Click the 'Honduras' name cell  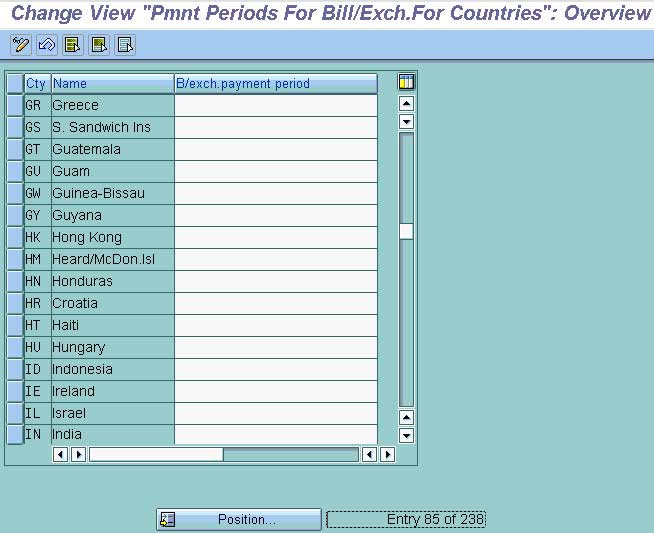pyautogui.click(x=113, y=281)
